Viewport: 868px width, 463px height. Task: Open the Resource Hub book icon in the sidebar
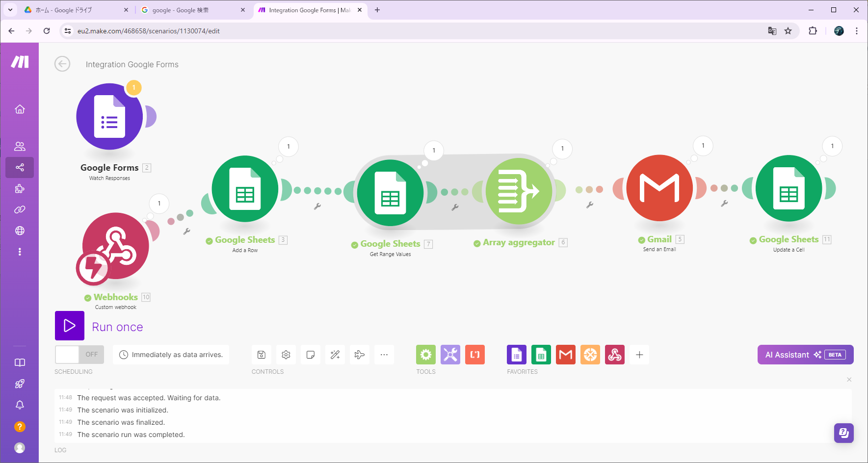(20, 362)
